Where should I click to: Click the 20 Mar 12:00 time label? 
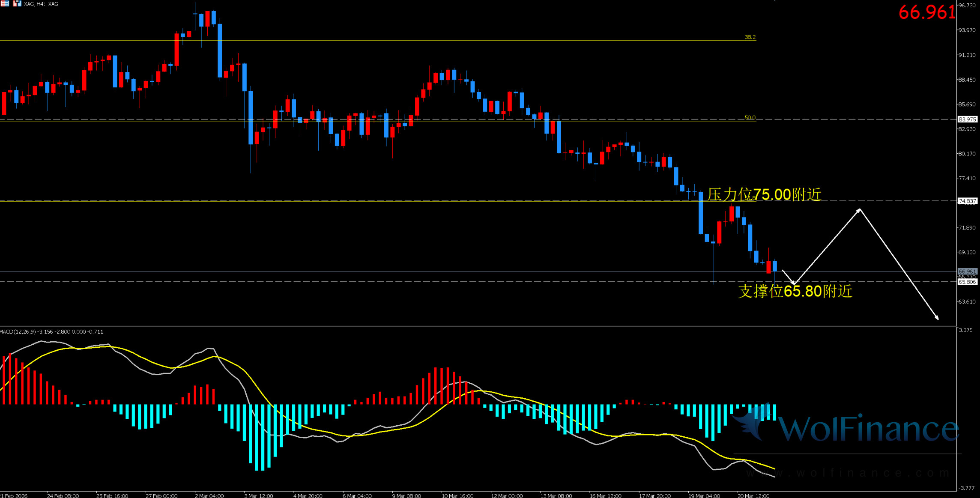pyautogui.click(x=753, y=495)
